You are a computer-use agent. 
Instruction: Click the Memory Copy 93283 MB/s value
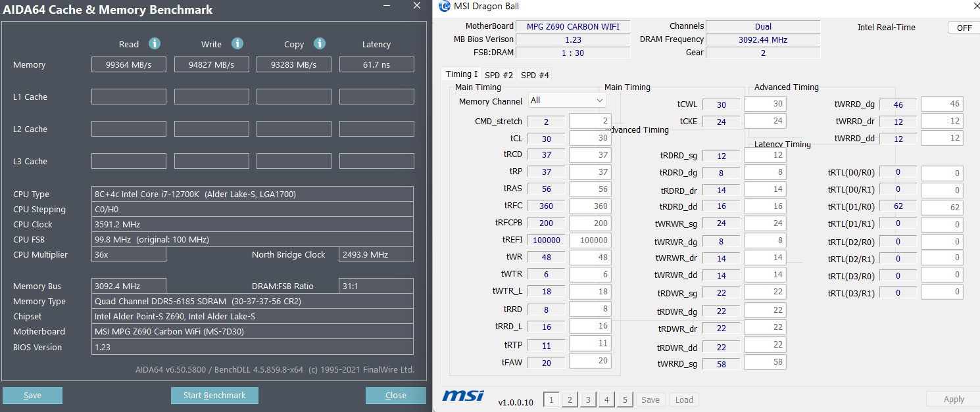tap(294, 64)
